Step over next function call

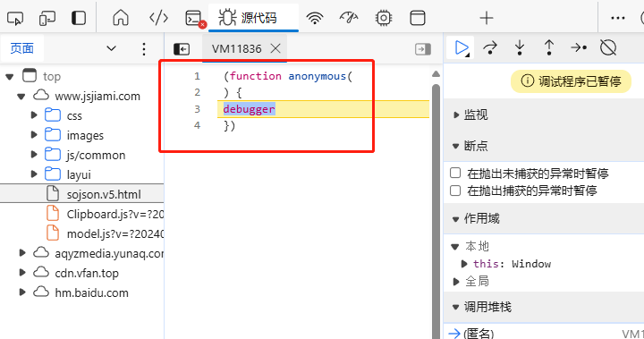click(x=490, y=48)
